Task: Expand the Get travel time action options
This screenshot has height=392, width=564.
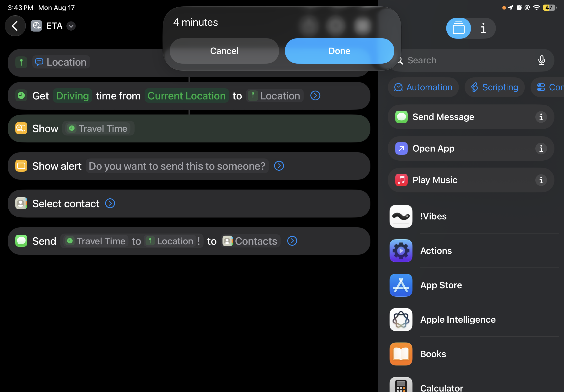Action: pyautogui.click(x=315, y=96)
